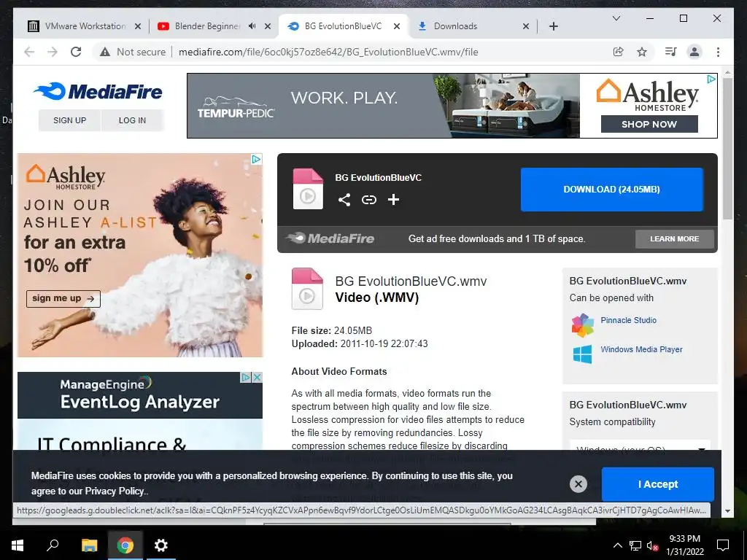Open the Chrome profile avatar
Screen dimensions: 747x560
(x=694, y=52)
